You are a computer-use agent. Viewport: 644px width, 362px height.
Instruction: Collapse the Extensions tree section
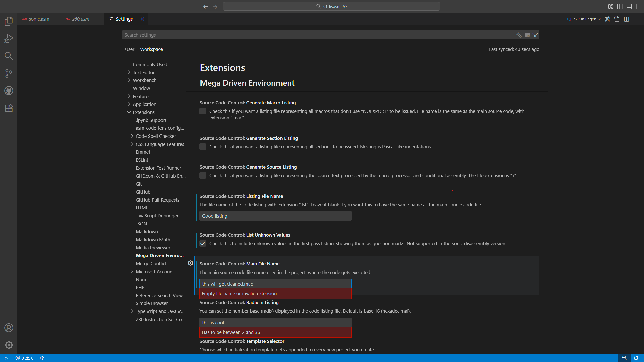pyautogui.click(x=129, y=112)
